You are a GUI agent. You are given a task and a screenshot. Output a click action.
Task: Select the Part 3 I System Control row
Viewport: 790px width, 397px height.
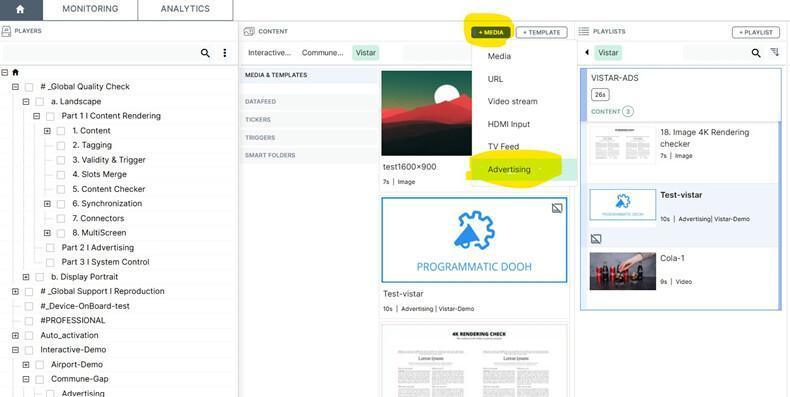click(105, 262)
